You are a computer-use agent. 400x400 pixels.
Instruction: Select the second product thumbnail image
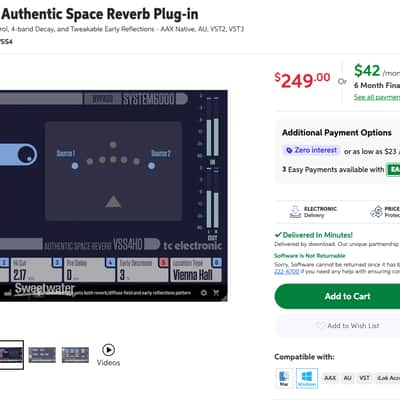[42, 355]
